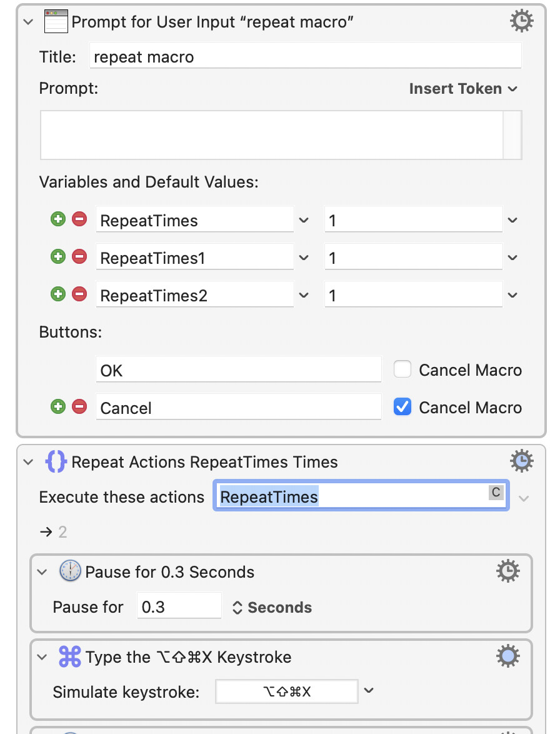Click the Title field containing repeat macro
560x734 pixels.
pos(306,56)
